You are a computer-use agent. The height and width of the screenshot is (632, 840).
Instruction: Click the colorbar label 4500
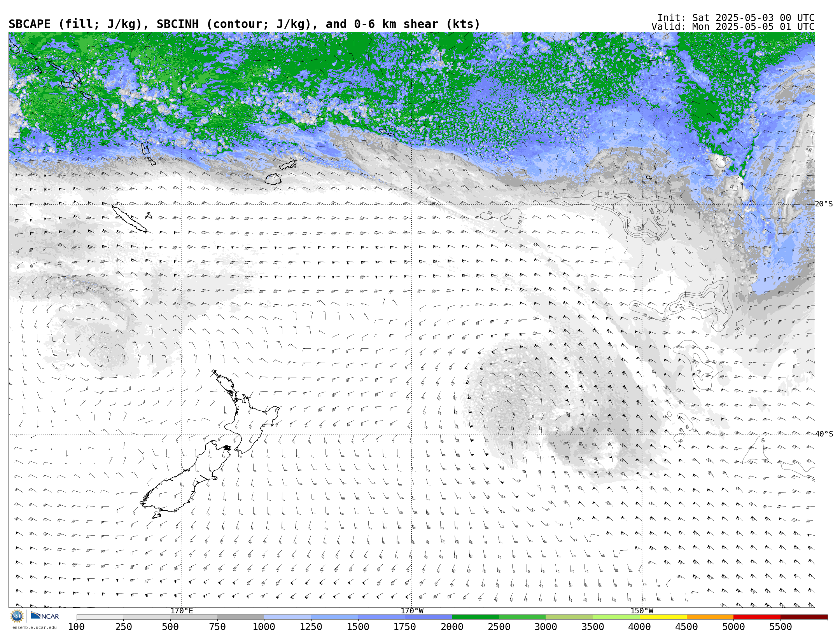pyautogui.click(x=687, y=627)
